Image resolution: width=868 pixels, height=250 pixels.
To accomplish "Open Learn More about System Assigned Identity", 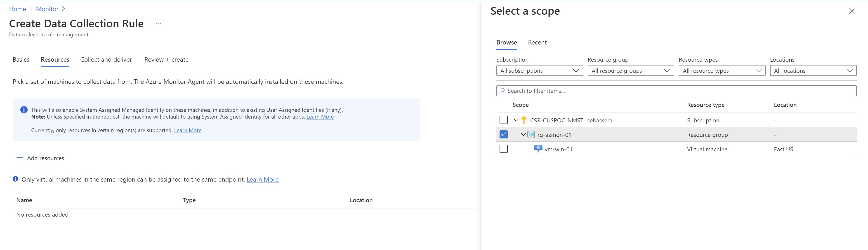I will point(320,117).
